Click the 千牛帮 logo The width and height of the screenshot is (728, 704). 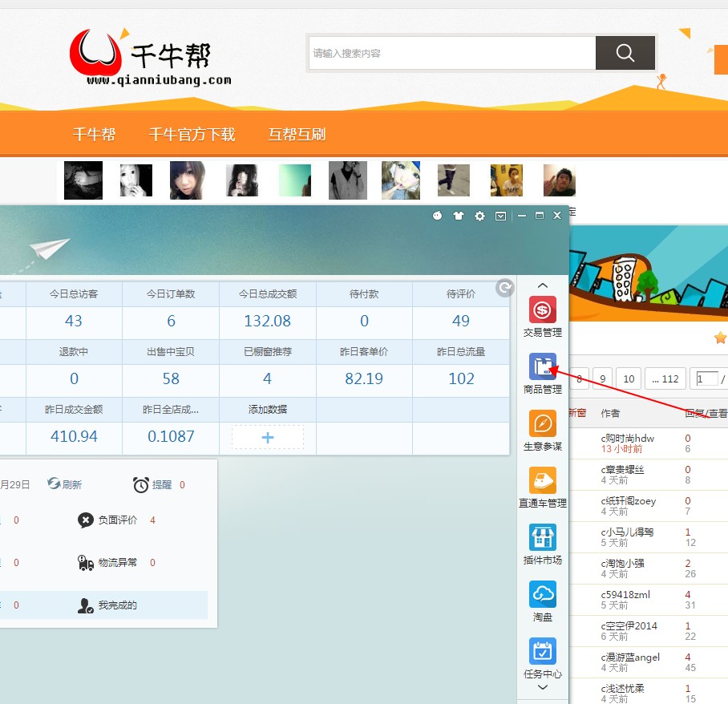(151, 57)
